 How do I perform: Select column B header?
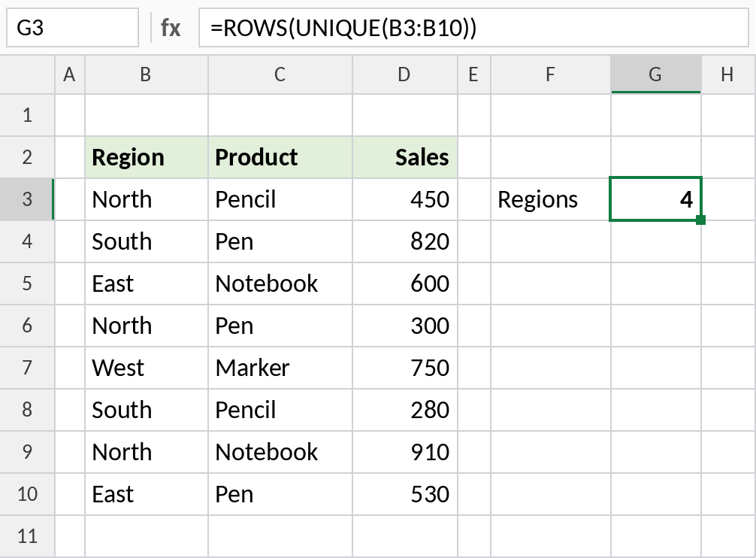coord(146,74)
